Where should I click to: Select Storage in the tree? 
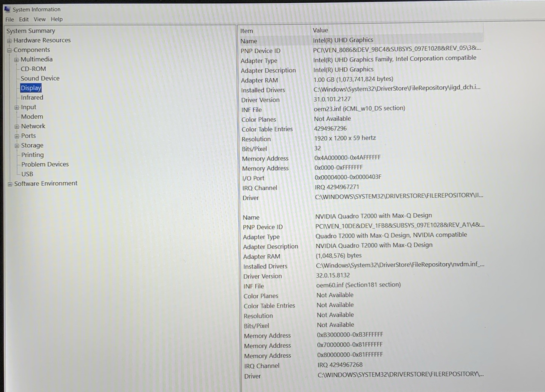(x=32, y=145)
